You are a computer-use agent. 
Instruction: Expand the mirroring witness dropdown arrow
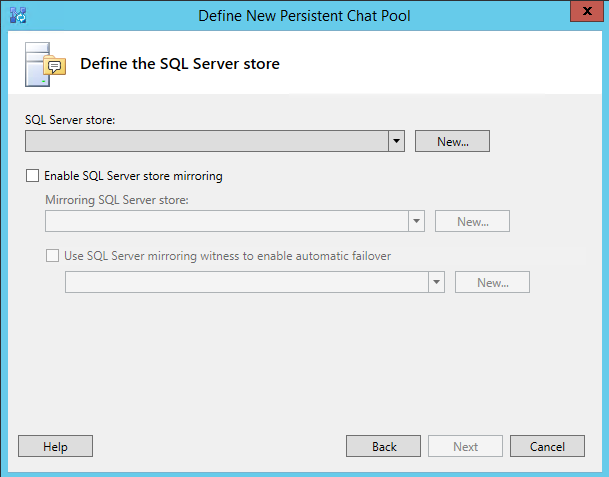pyautogui.click(x=437, y=282)
